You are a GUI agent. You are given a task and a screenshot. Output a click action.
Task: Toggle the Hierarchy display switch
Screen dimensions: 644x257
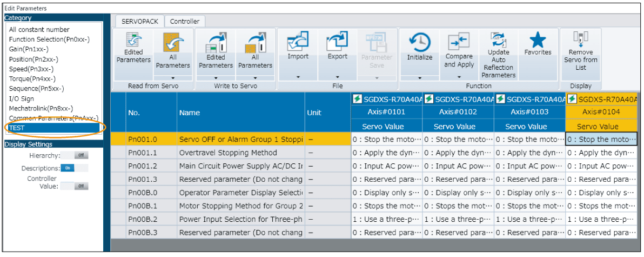click(81, 155)
